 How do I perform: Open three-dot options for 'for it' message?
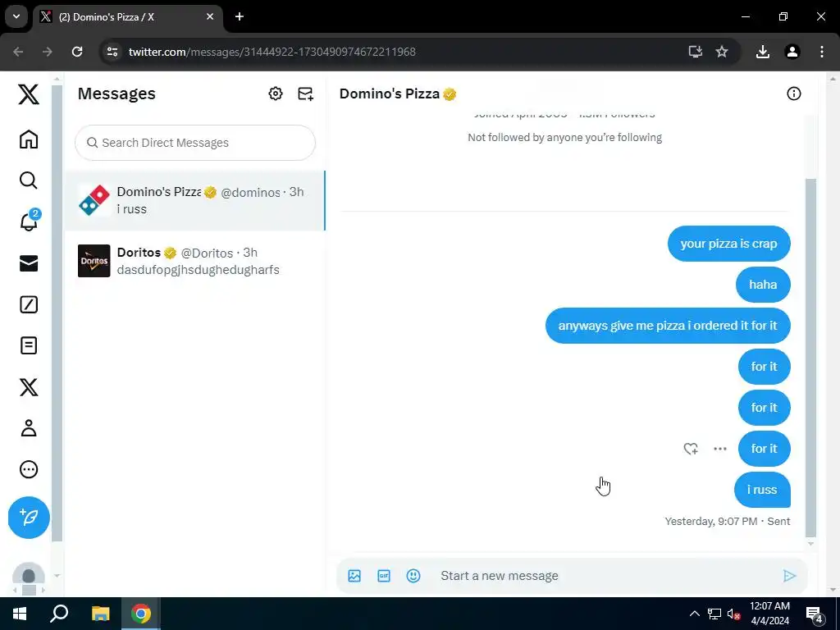click(720, 449)
